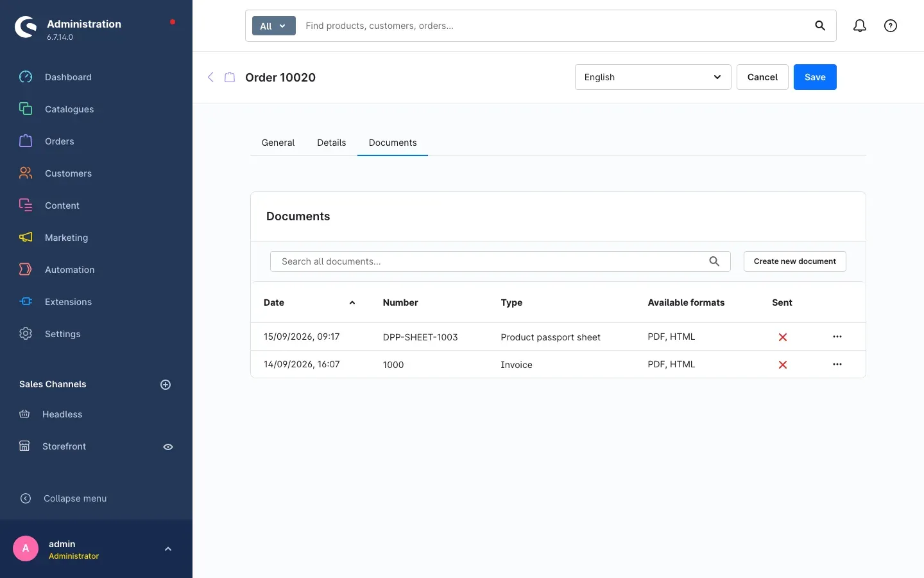Viewport: 924px width, 578px height.
Task: Click the Marketing megaphone icon
Action: [26, 238]
